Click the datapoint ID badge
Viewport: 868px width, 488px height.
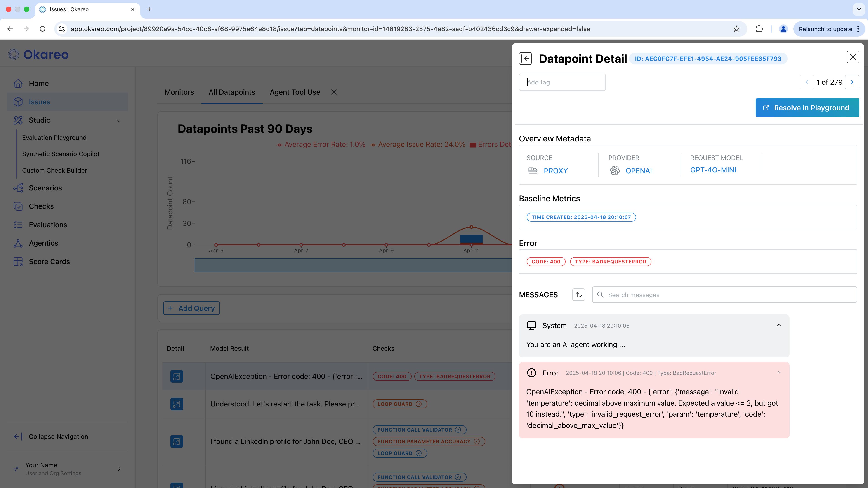click(708, 59)
